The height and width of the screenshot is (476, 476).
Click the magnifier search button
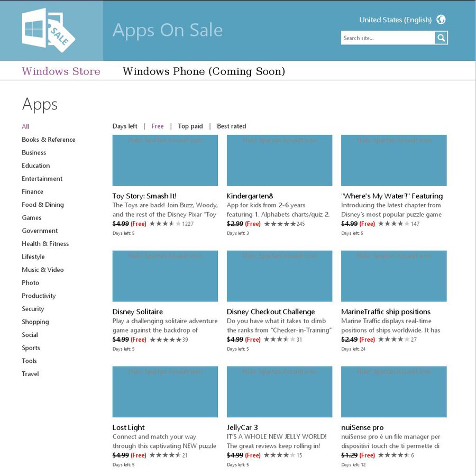click(x=441, y=38)
